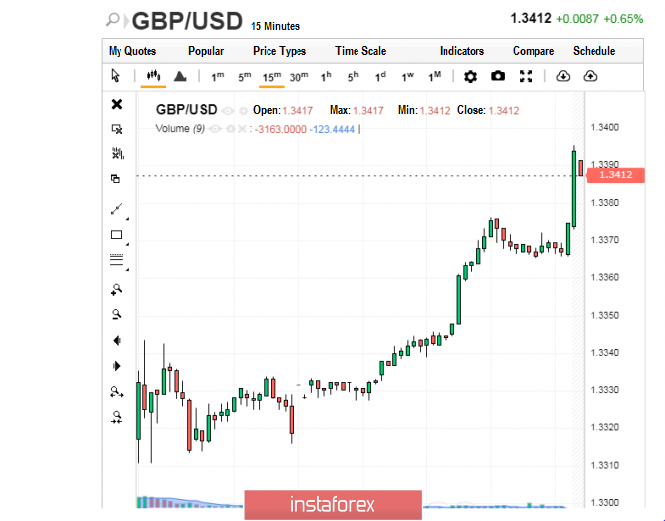This screenshot has width=665, height=521.
Task: Take a chart snapshot with camera icon
Action: 498,76
